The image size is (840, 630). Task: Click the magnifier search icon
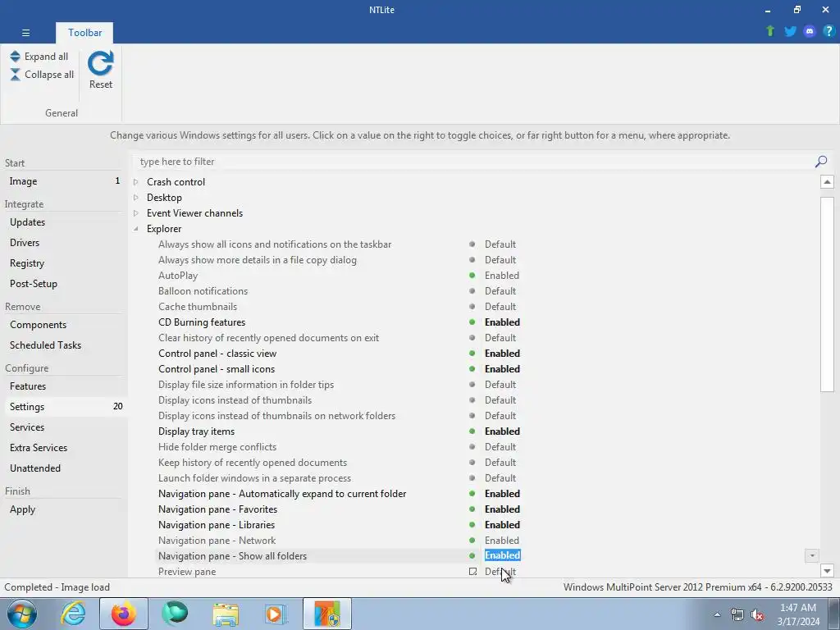point(820,162)
